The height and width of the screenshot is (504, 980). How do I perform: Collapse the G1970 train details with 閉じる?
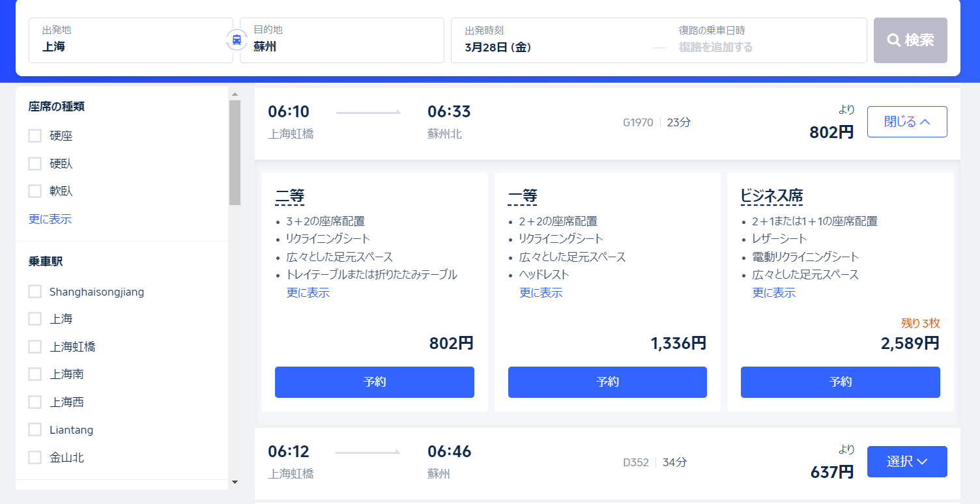pyautogui.click(x=907, y=121)
